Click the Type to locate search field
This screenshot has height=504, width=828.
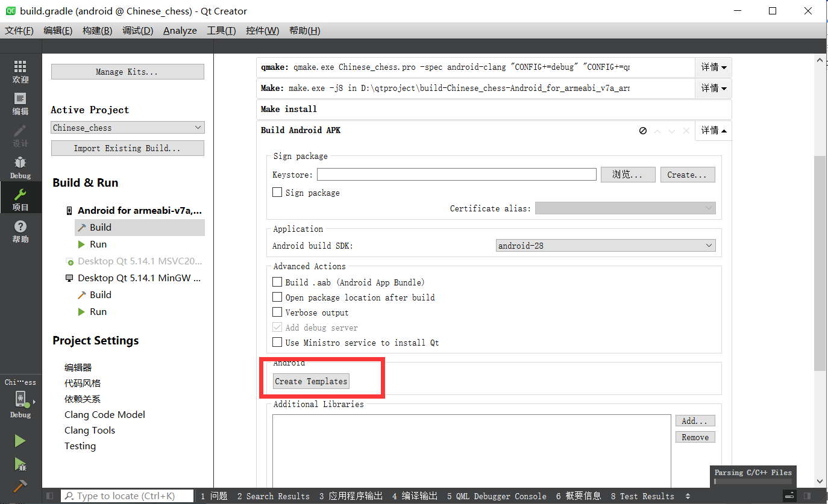(127, 496)
